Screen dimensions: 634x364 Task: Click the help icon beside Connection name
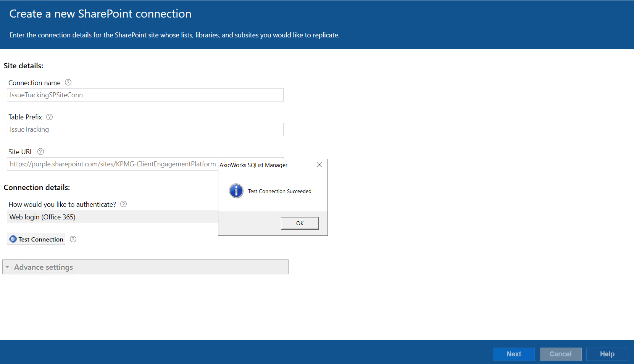click(x=68, y=82)
